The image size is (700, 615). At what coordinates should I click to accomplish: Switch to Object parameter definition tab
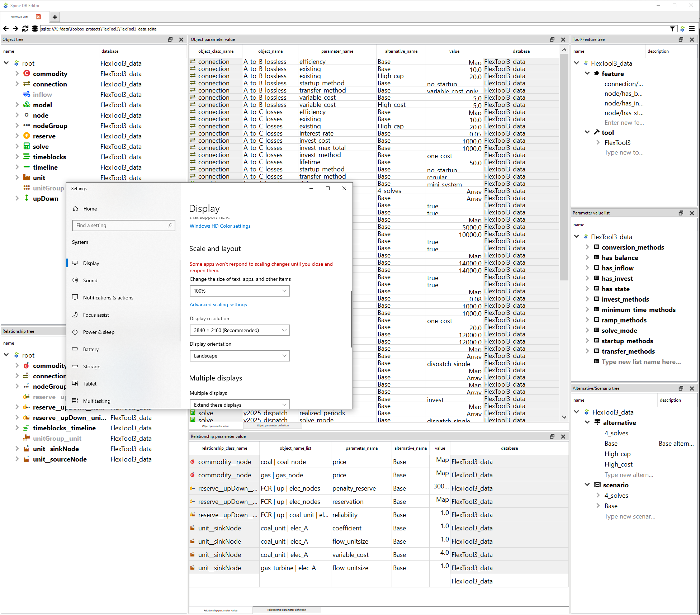point(273,426)
